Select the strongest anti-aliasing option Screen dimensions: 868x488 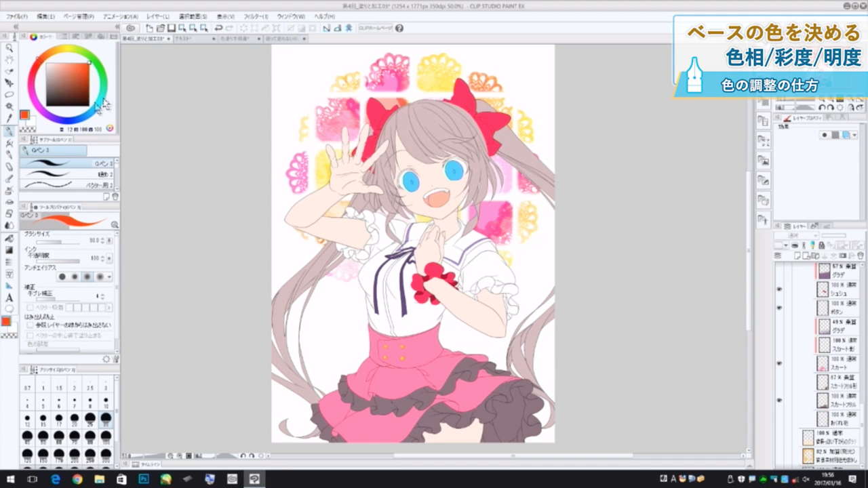point(100,277)
